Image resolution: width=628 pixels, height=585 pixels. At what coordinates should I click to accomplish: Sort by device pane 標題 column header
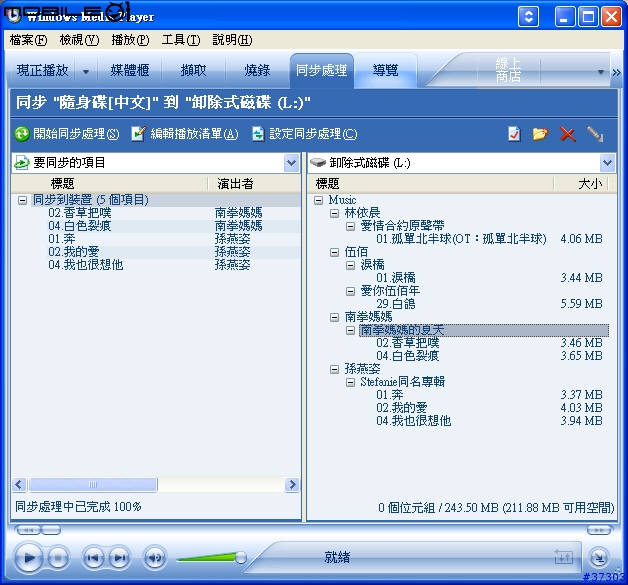tap(431, 184)
